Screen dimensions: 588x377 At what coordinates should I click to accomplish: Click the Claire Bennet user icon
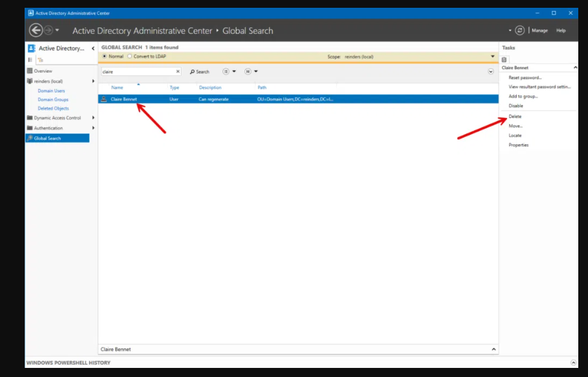coord(104,99)
